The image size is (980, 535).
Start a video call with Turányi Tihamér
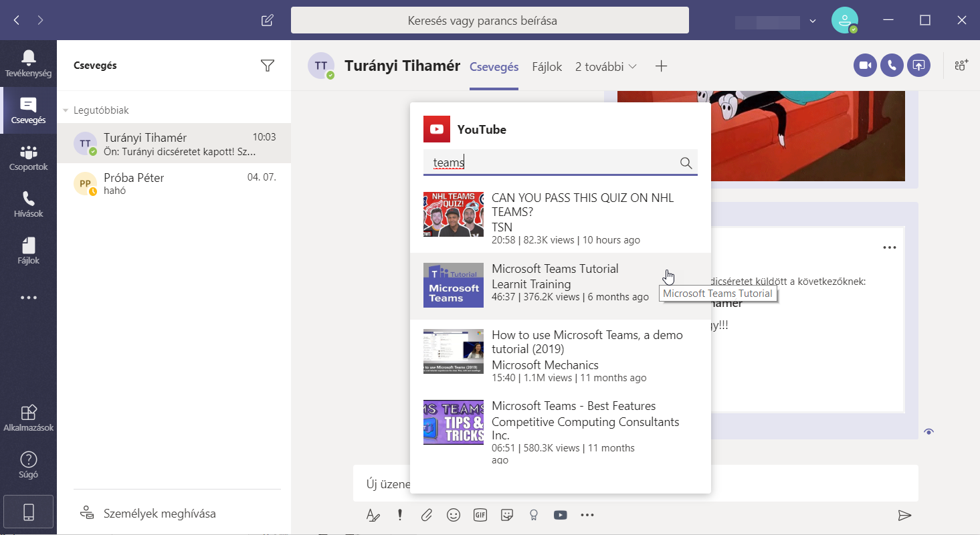click(x=865, y=66)
